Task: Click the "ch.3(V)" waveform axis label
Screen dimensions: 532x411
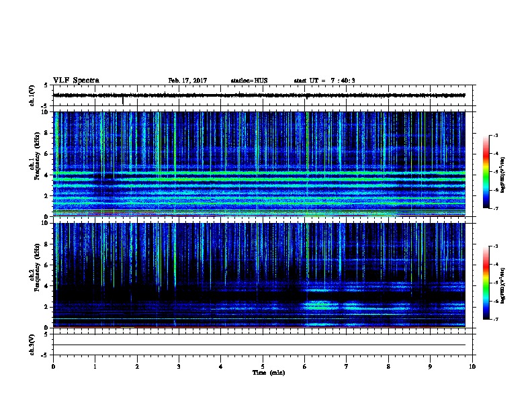Action: pos(32,345)
